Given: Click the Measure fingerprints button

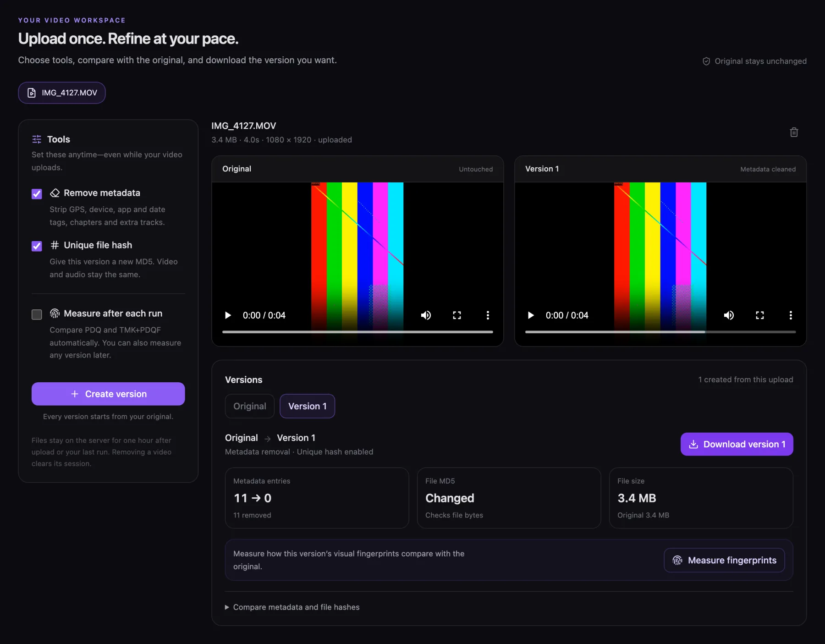Looking at the screenshot, I should (x=724, y=560).
